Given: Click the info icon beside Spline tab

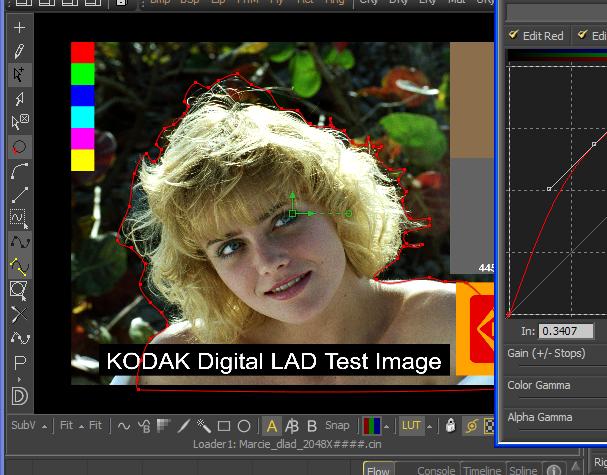Looking at the screenshot, I should 554,470.
